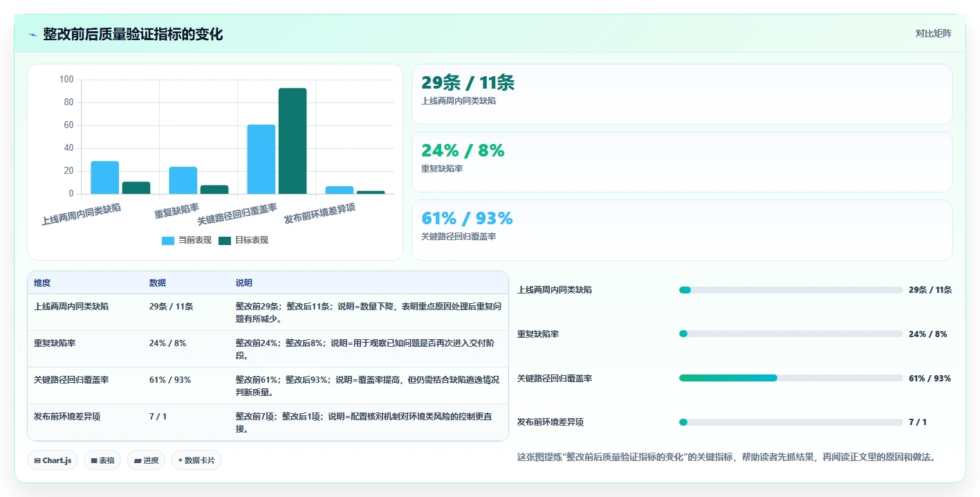Image resolution: width=980 pixels, height=497 pixels.
Task: Click the 7 / 1 value beside progress bar
Action: click(918, 422)
